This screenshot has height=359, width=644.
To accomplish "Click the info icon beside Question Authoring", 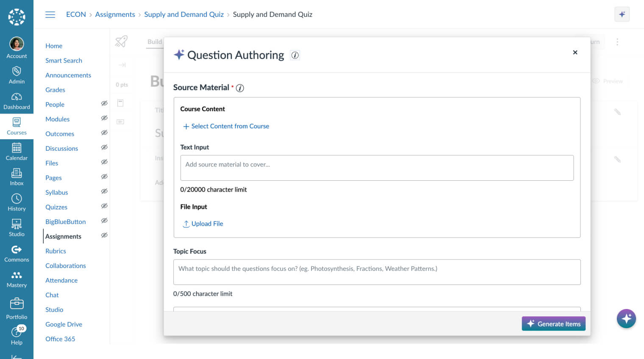I will tap(295, 55).
